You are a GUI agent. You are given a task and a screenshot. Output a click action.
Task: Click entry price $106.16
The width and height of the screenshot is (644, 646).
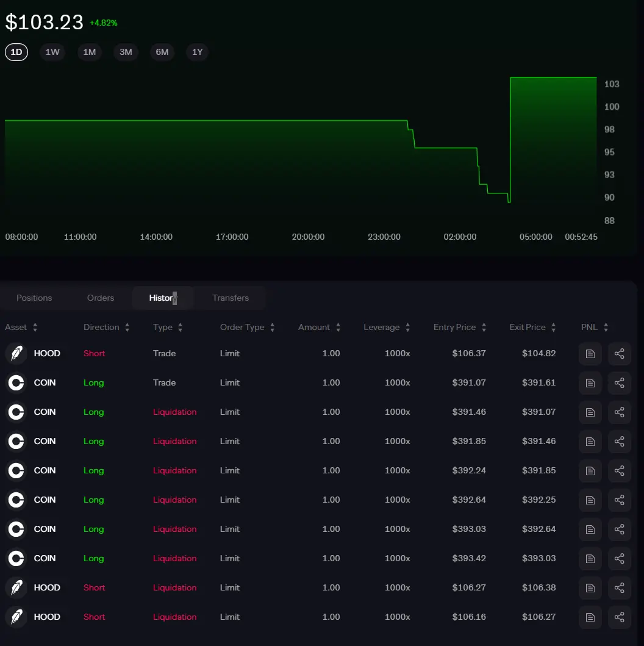(469, 617)
